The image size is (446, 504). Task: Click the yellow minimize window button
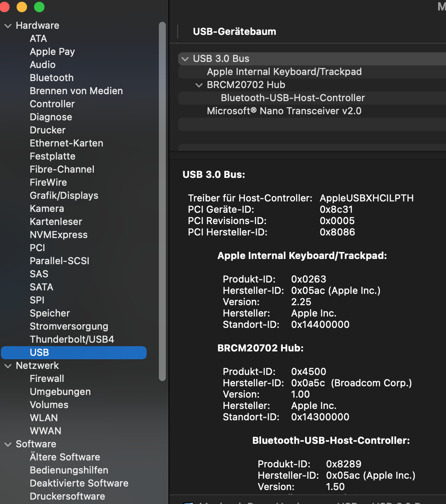pyautogui.click(x=21, y=7)
